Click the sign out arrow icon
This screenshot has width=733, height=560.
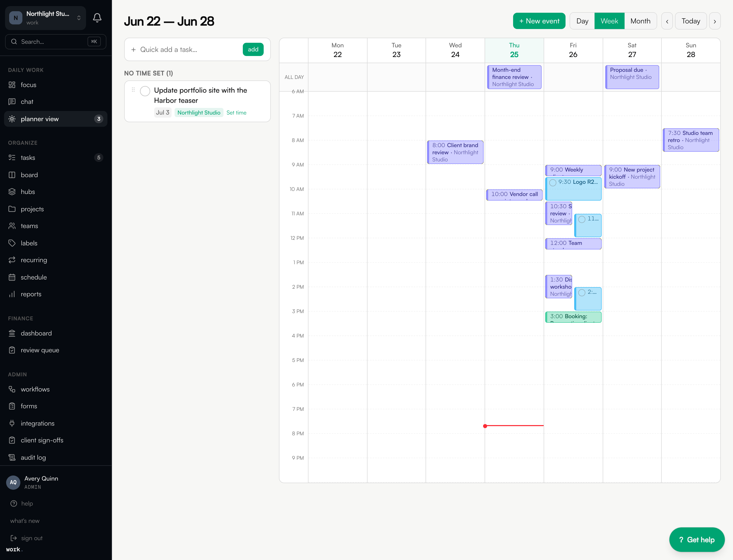pos(14,538)
